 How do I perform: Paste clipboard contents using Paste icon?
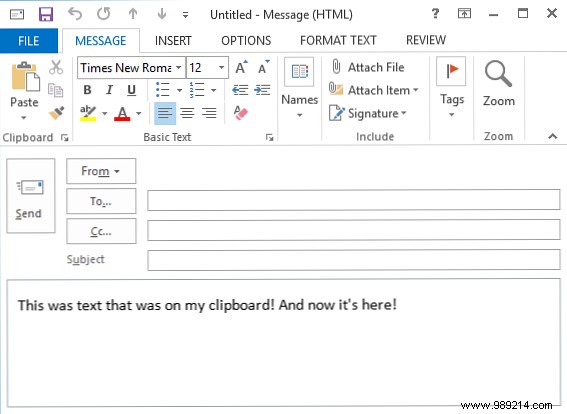(x=25, y=77)
